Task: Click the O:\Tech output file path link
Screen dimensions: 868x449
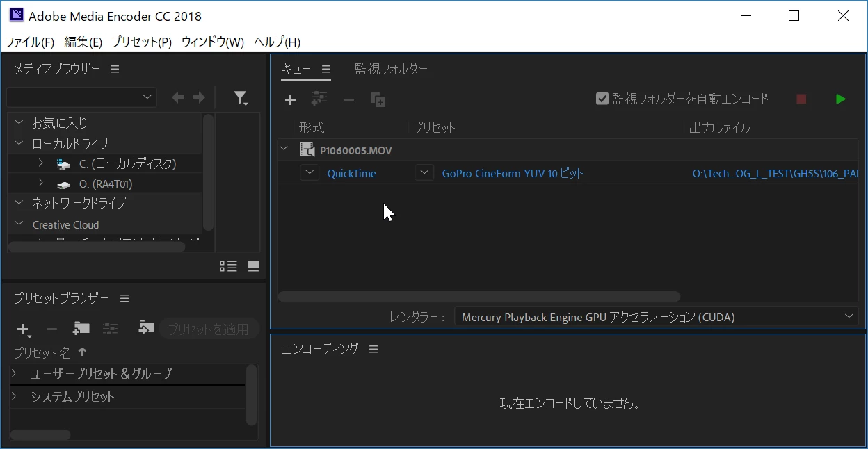Action: click(775, 174)
